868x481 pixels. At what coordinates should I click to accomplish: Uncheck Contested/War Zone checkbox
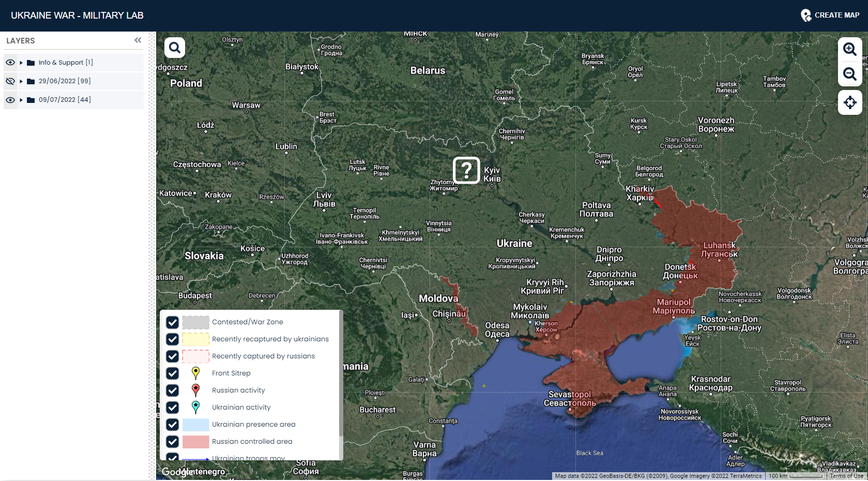click(173, 322)
